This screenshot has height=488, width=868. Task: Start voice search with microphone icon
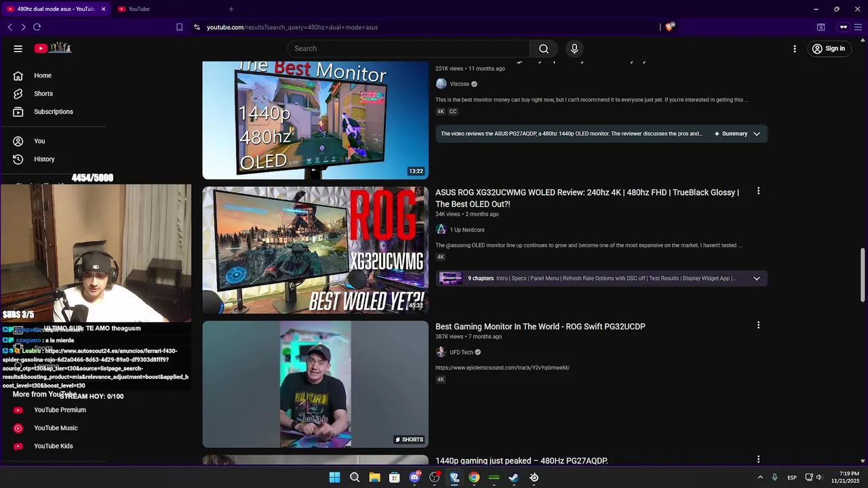click(x=574, y=48)
